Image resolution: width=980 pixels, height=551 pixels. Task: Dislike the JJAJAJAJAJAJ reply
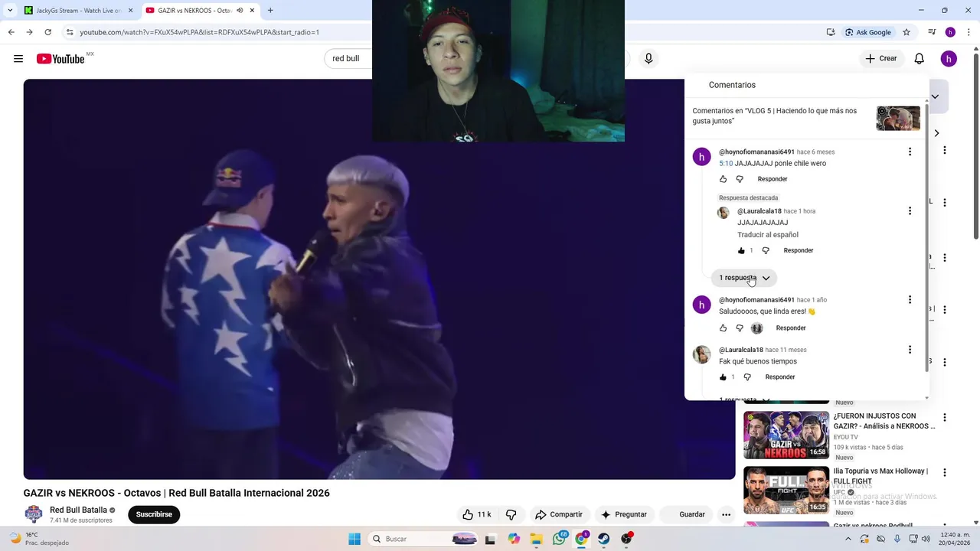click(x=766, y=250)
